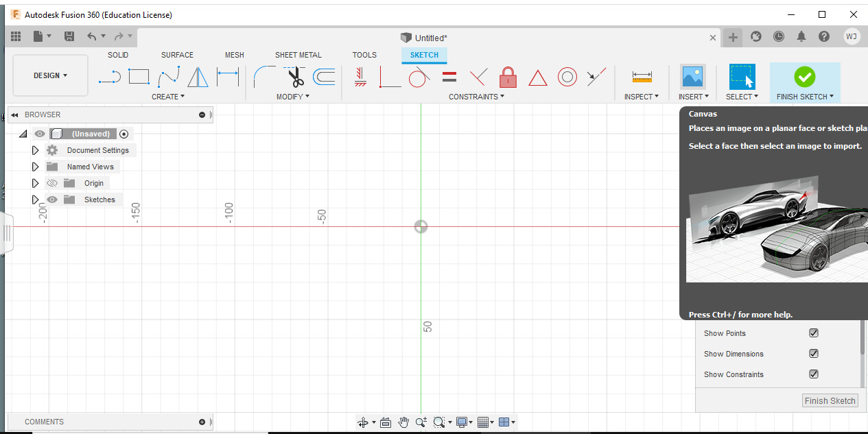Select the Fillet tool in Modify
868x434 pixels.
click(264, 77)
